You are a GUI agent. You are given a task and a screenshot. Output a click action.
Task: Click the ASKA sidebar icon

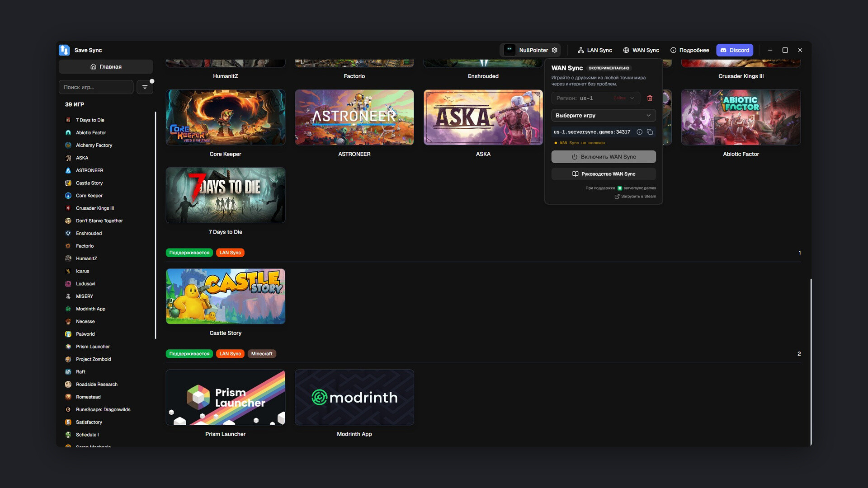(x=68, y=158)
